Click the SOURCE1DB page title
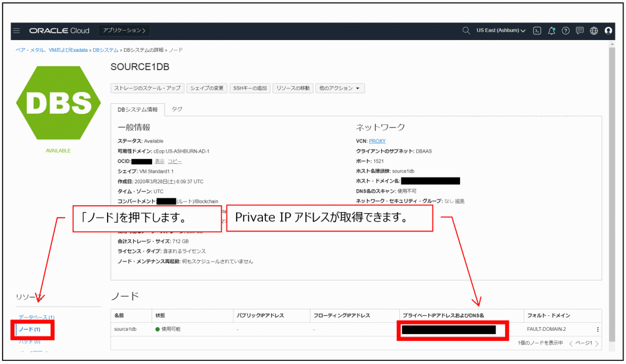Image resolution: width=626 pixels, height=364 pixels. click(140, 66)
